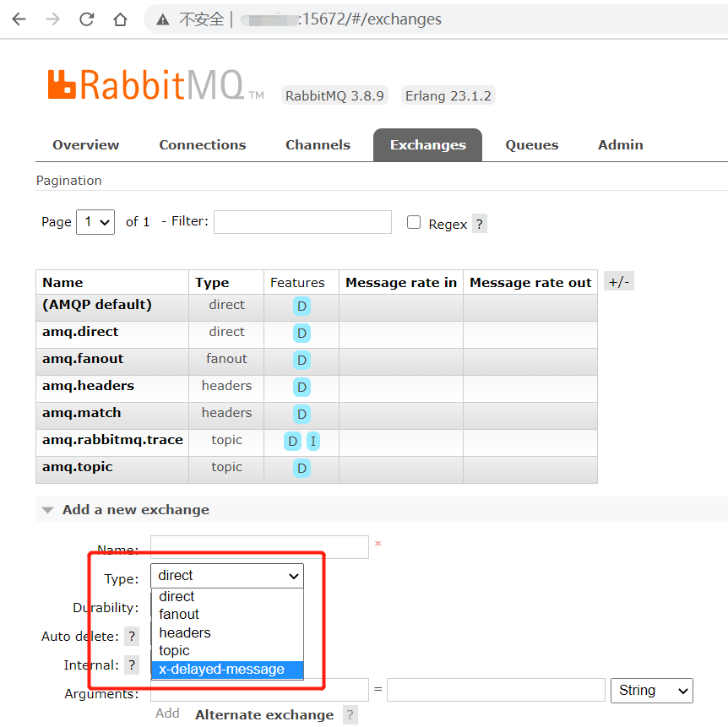This screenshot has height=727, width=728.
Task: Click the Internal help question mark
Action: 132,665
